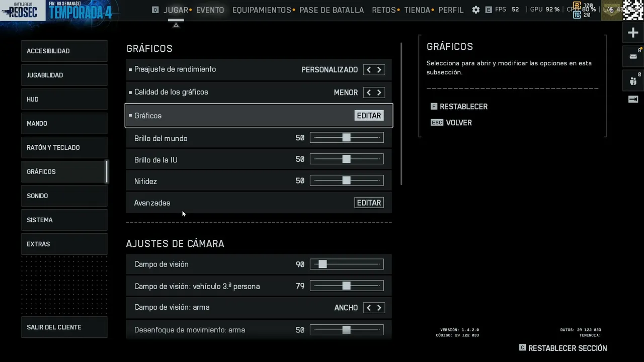Switch to RETOS tab
644x362 pixels.
(x=384, y=10)
